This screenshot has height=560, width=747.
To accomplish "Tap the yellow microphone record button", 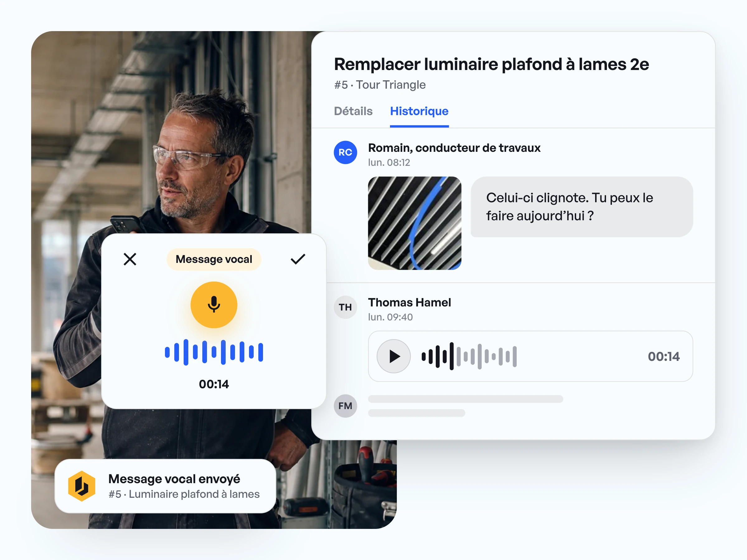I will (x=214, y=305).
